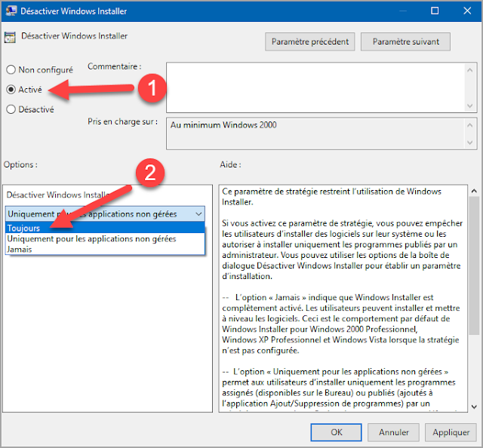The width and height of the screenshot is (483, 448).
Task: Click the title bar window icon
Action: click(11, 11)
